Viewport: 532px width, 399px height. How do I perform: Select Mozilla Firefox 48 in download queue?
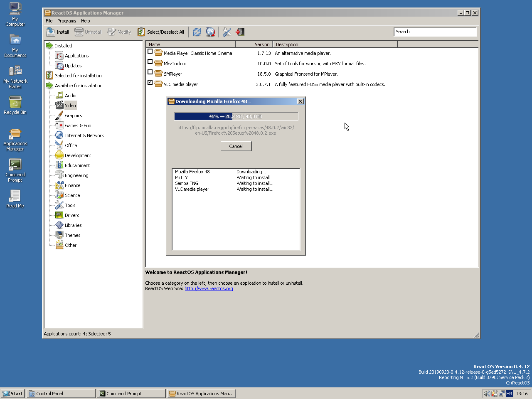click(x=192, y=172)
